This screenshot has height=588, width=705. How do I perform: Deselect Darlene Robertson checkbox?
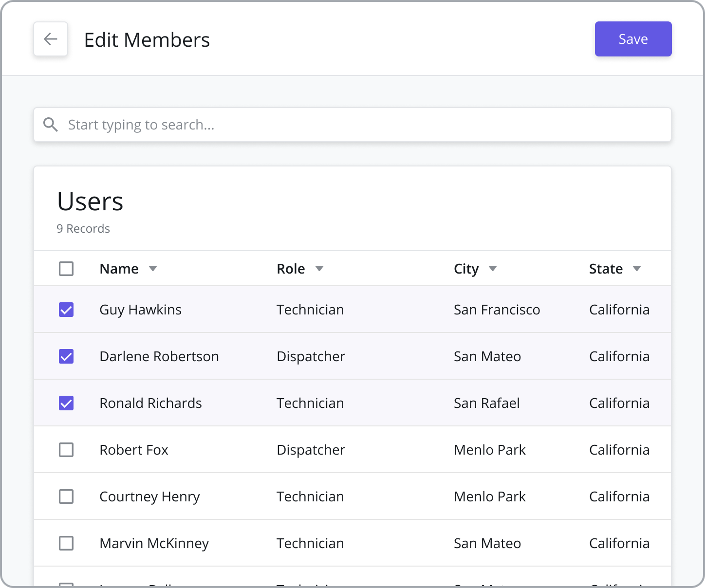[66, 356]
